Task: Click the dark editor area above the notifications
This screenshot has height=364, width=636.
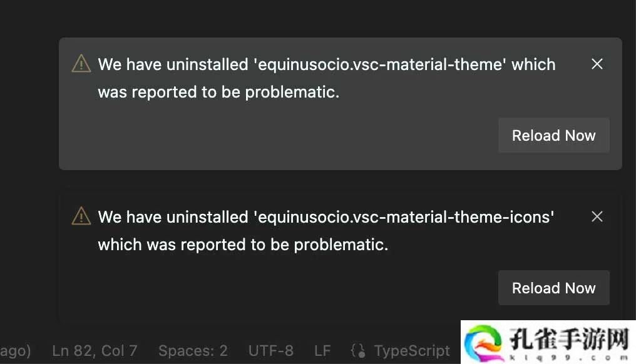Action: [316, 18]
